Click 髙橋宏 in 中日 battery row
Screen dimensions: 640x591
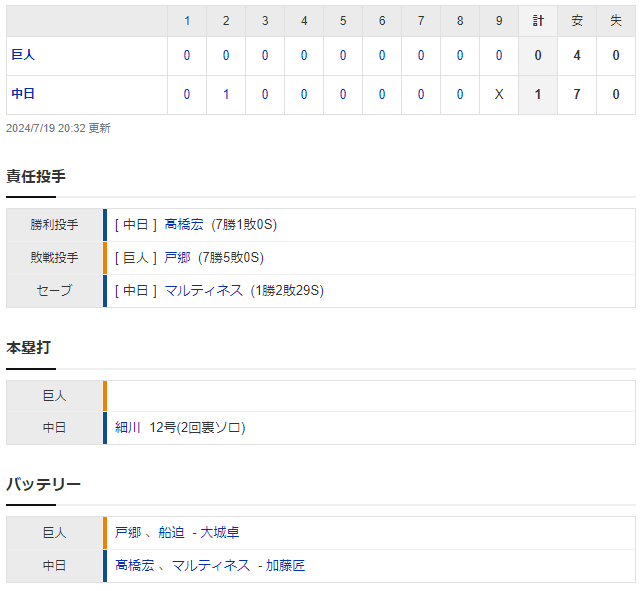click(x=135, y=566)
